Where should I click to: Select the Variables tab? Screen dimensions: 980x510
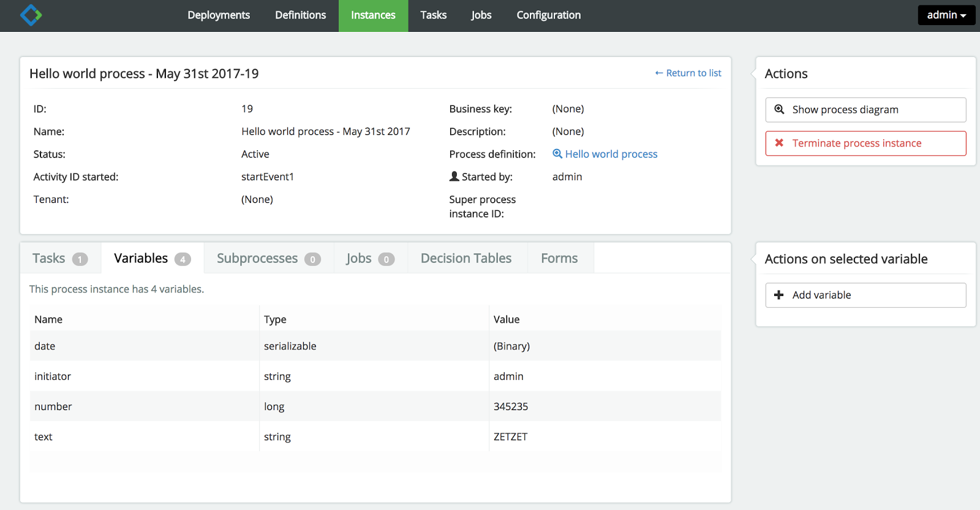pyautogui.click(x=152, y=258)
